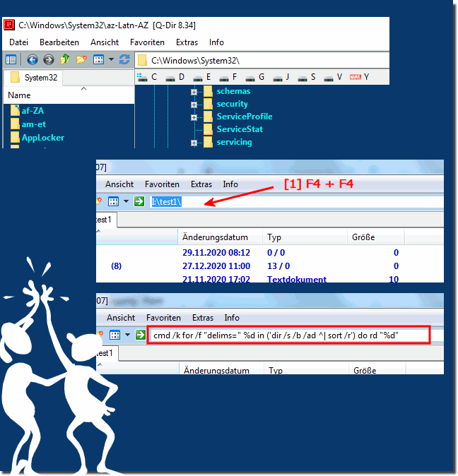The width and height of the screenshot is (458, 476).
Task: Open view dropdown arrow beside I:\test1\ address
Action: (x=127, y=201)
